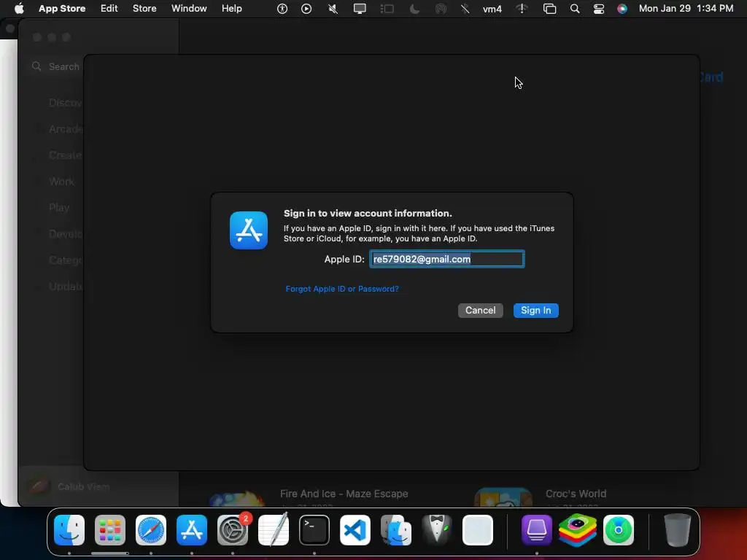Viewport: 747px width, 560px height.
Task: Click the play circle menu bar icon
Action: (x=306, y=9)
